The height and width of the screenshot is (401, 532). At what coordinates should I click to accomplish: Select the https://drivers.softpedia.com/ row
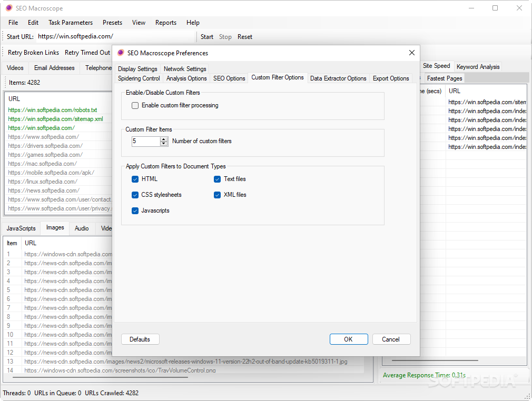(60, 146)
